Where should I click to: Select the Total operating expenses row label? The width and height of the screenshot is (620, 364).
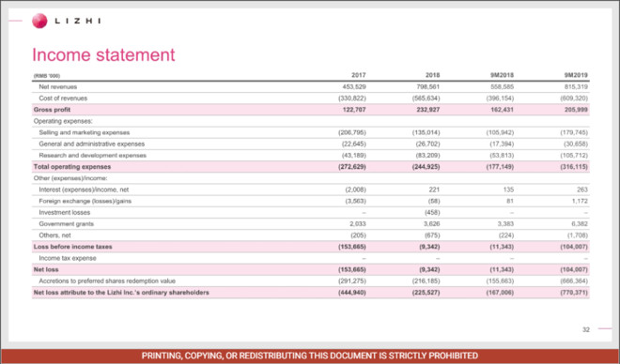click(x=72, y=167)
